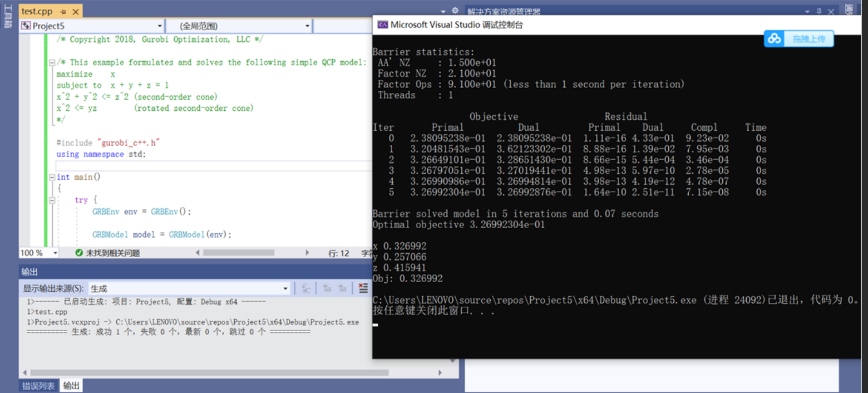Image resolution: width=868 pixels, height=393 pixels.
Task: Click the 'Obj: 0.326992' console line
Action: 408,278
